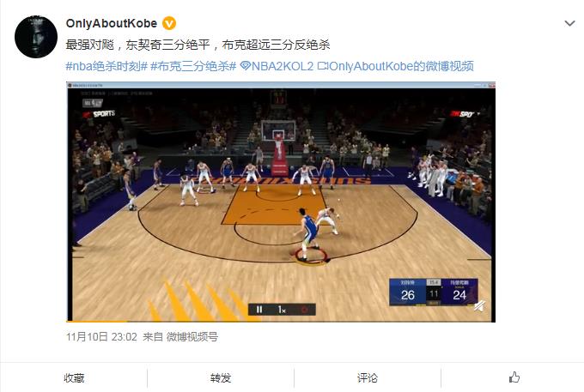Image resolution: width=584 pixels, height=392 pixels.
Task: Like the post with thumbs-up icon
Action: click(514, 377)
